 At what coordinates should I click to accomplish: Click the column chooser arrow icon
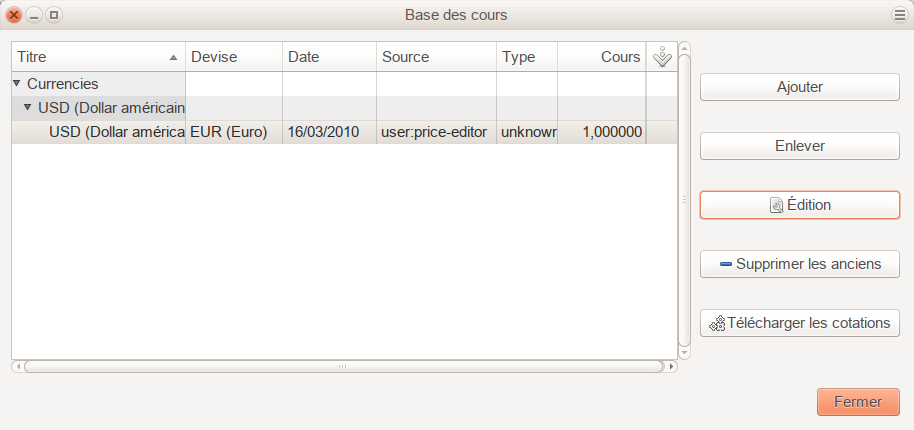661,58
